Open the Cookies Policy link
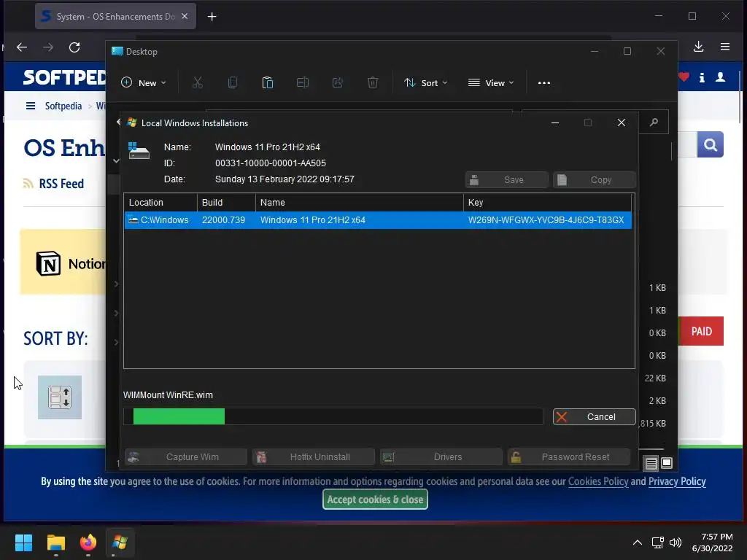 point(598,481)
